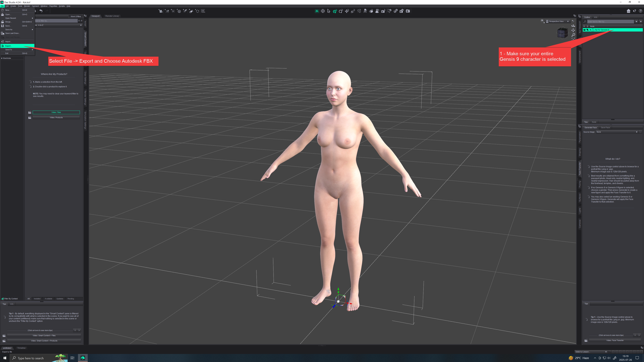Click the Create New Point Light icon

pos(173,11)
